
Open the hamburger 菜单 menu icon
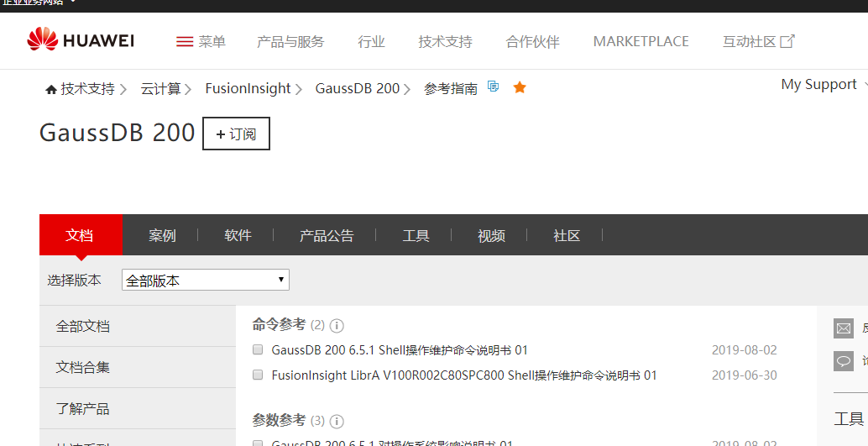click(x=185, y=41)
